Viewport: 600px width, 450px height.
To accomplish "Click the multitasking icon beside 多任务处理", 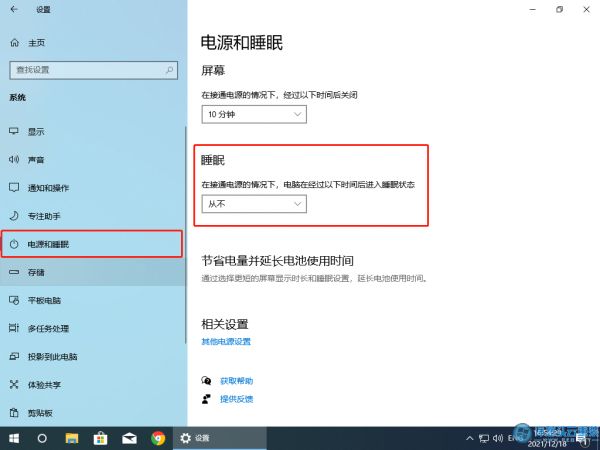I will click(x=14, y=328).
